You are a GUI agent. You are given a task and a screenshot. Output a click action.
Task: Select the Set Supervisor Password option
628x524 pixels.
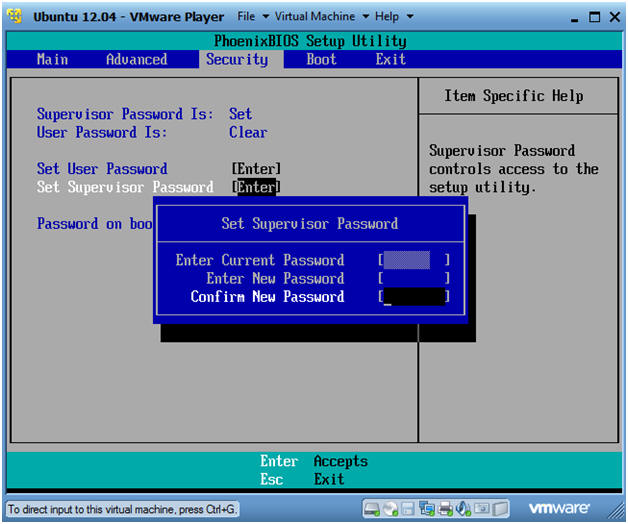pos(125,187)
